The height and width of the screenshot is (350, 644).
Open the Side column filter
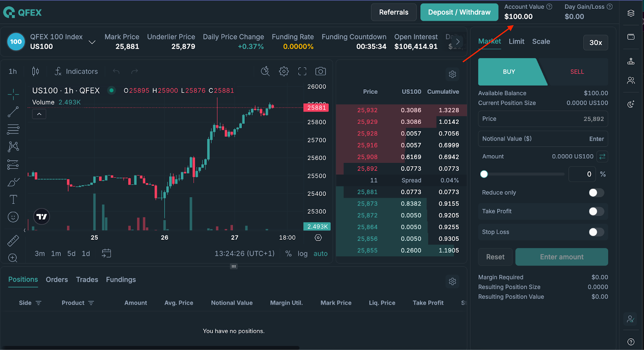39,303
